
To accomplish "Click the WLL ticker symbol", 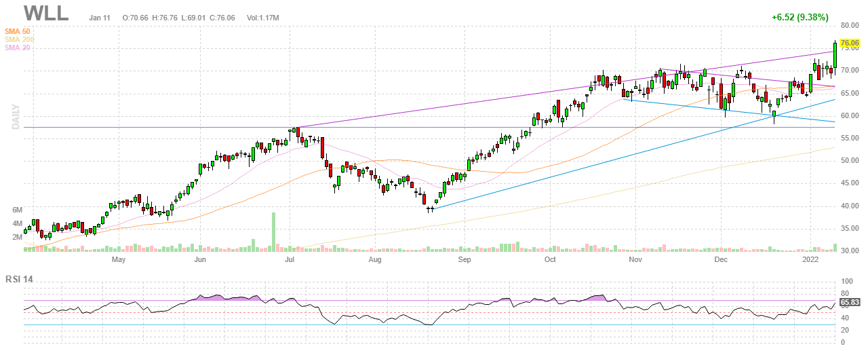I will pyautogui.click(x=45, y=13).
